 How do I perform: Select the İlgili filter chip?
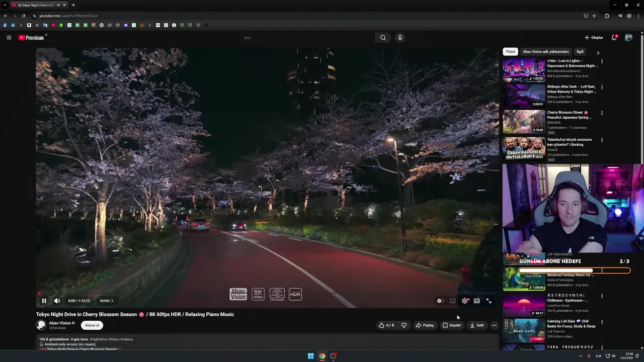pyautogui.click(x=580, y=52)
